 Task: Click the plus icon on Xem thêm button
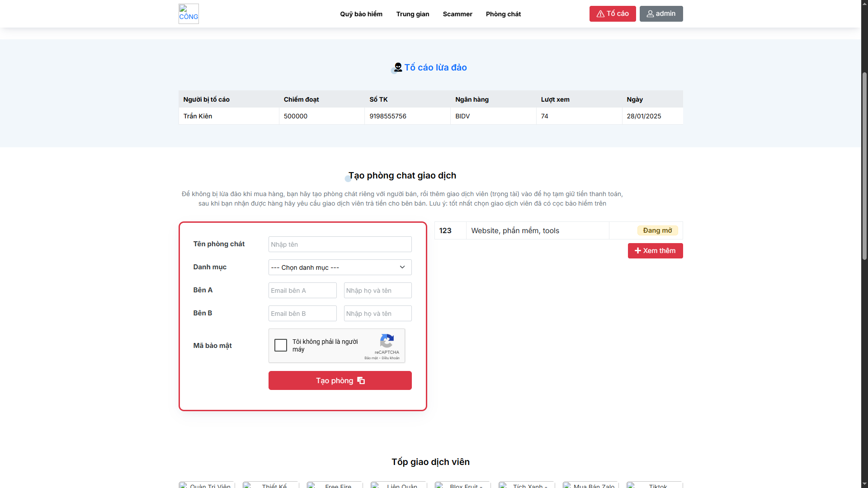click(638, 251)
